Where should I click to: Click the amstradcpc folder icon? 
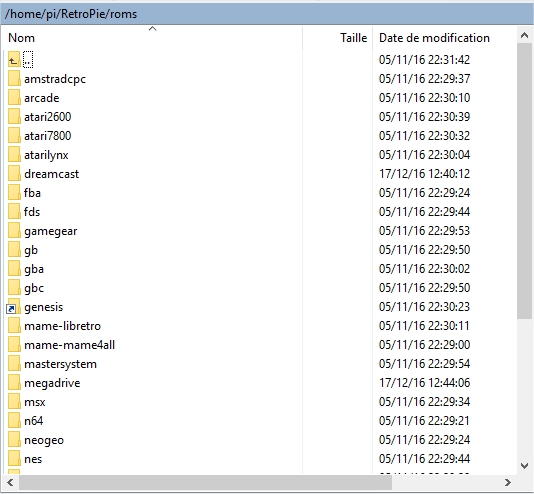pos(14,79)
